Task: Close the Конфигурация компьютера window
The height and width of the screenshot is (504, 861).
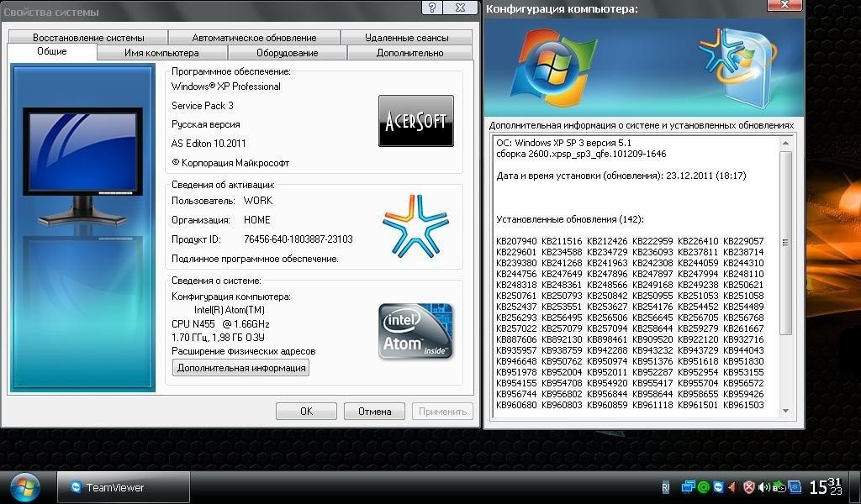Action: pyautogui.click(x=784, y=5)
